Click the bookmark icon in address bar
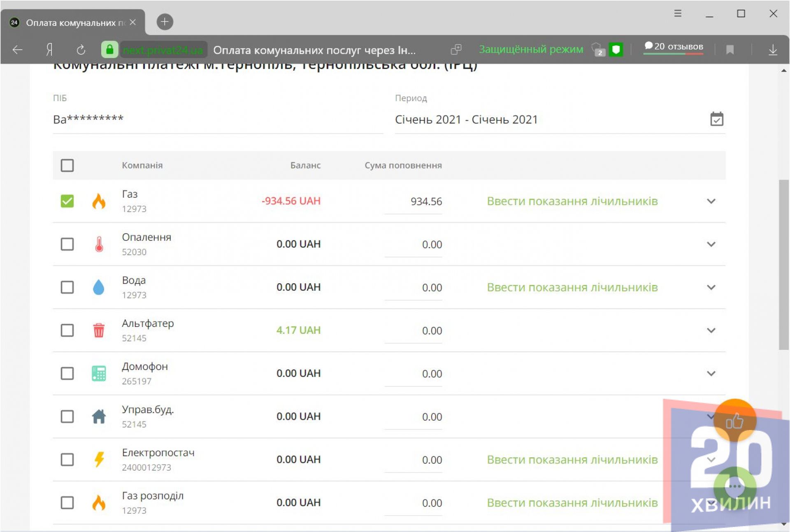Image resolution: width=790 pixels, height=532 pixels. click(730, 50)
